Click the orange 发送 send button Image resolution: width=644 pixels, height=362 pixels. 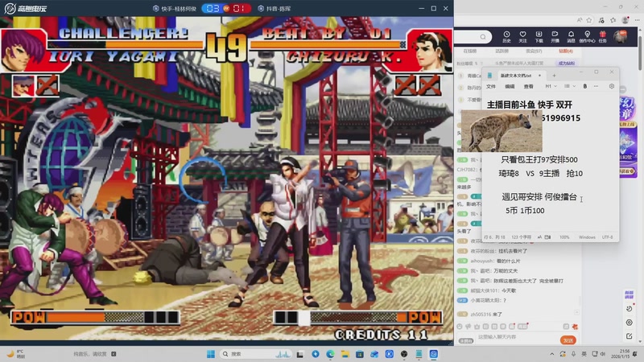click(568, 340)
